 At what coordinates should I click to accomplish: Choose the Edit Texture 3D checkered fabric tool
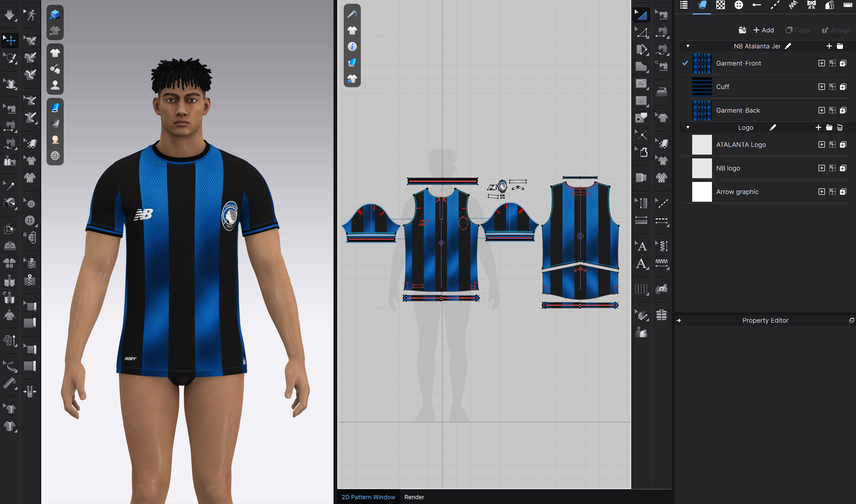[x=30, y=143]
